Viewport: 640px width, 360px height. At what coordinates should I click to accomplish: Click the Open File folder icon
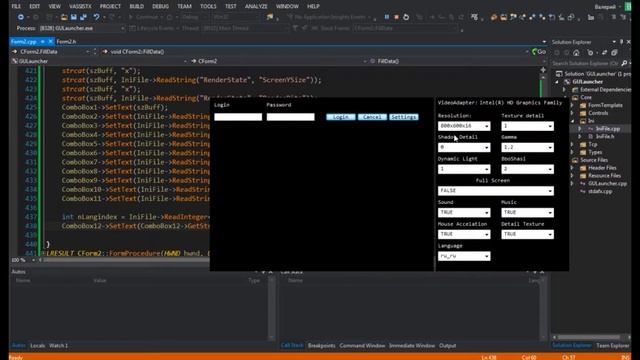[x=64, y=17]
